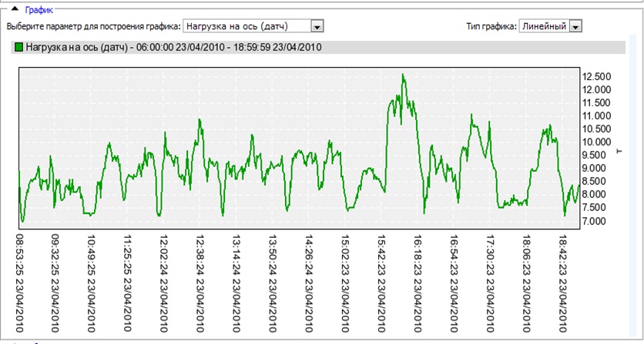Click the parameter selector dropdown arrow
The width and height of the screenshot is (644, 344).
click(317, 27)
